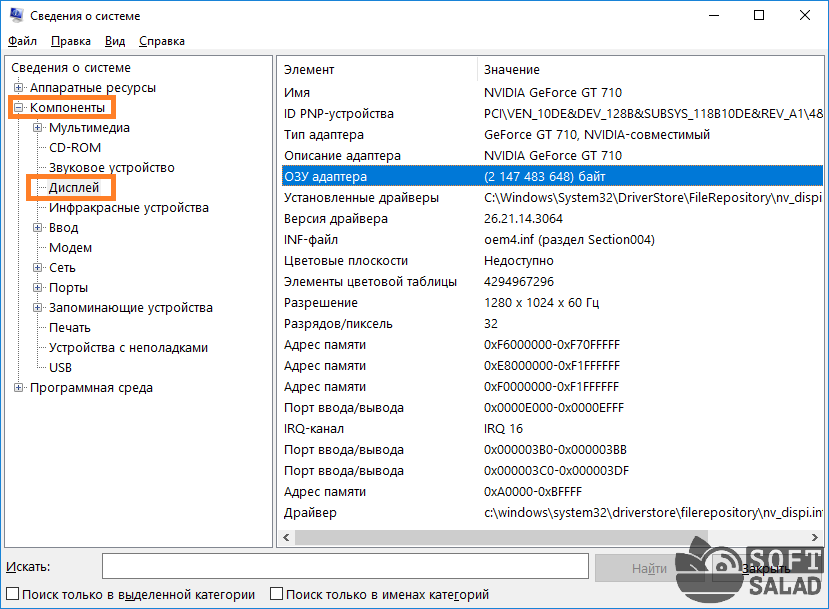Collapse the Компоненты tree node
Screen dimensions: 829x609
pyautogui.click(x=19, y=108)
